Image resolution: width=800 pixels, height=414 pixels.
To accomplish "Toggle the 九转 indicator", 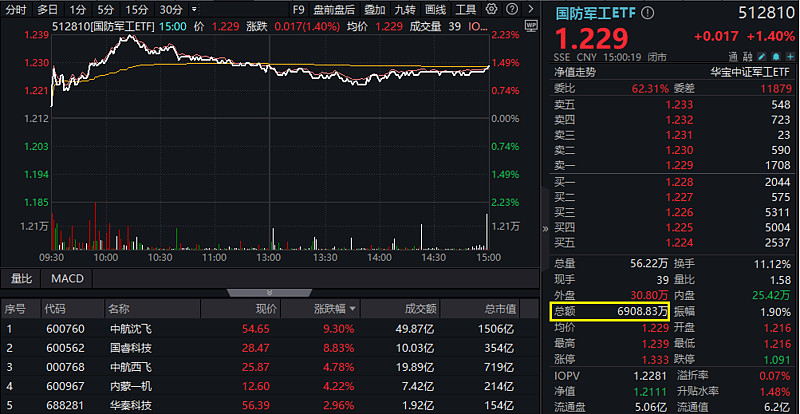I will point(404,9).
